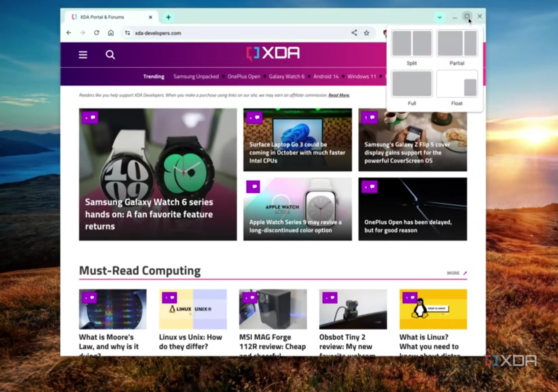Open Samsung Galaxy Watch 6 hands-on article
This screenshot has width=558, height=392.
158,174
